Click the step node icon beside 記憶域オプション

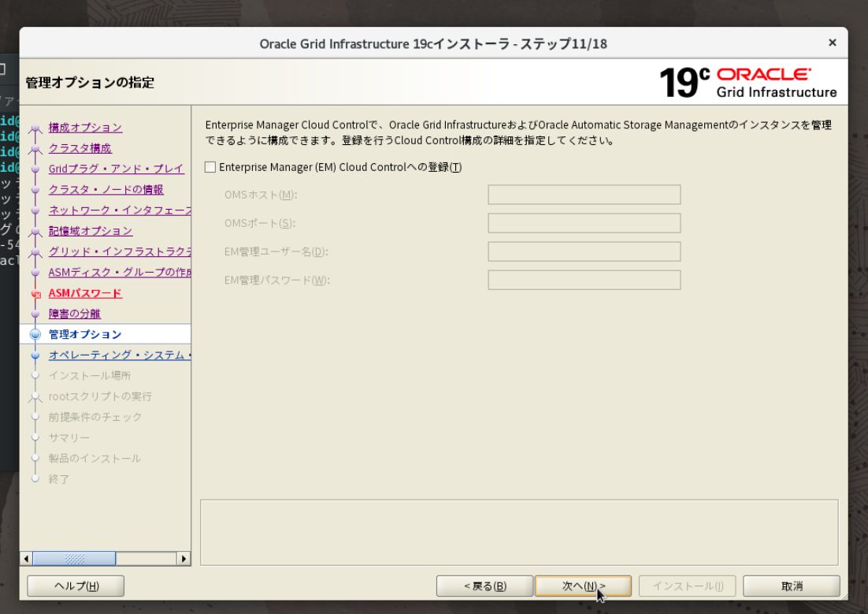35,232
